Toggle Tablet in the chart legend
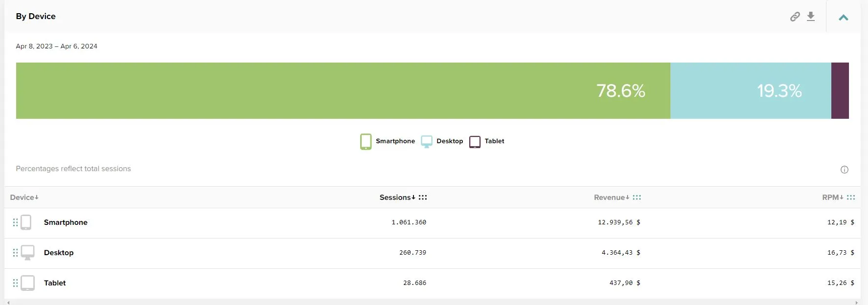The image size is (868, 305). 487,141
